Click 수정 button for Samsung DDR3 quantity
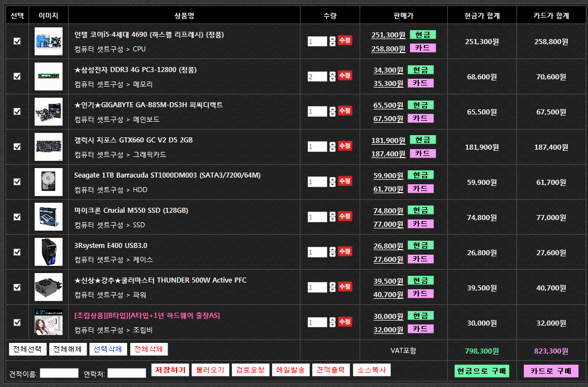 pyautogui.click(x=345, y=75)
